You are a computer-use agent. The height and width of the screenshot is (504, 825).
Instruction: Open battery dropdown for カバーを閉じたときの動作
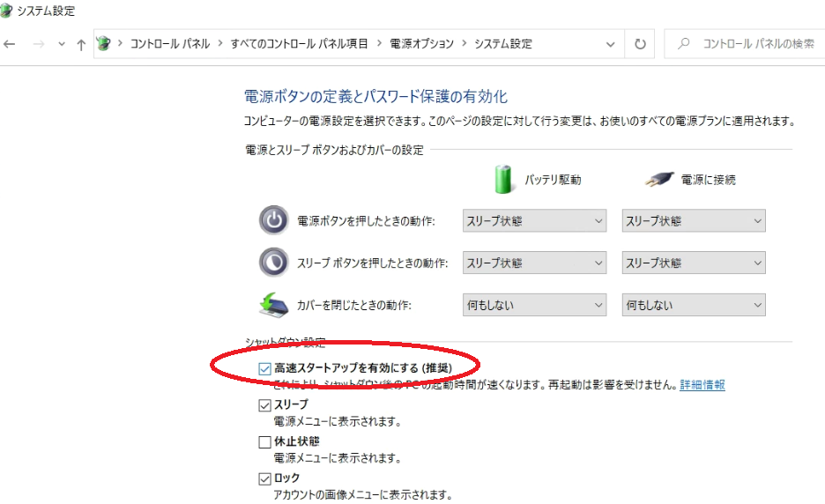(534, 305)
